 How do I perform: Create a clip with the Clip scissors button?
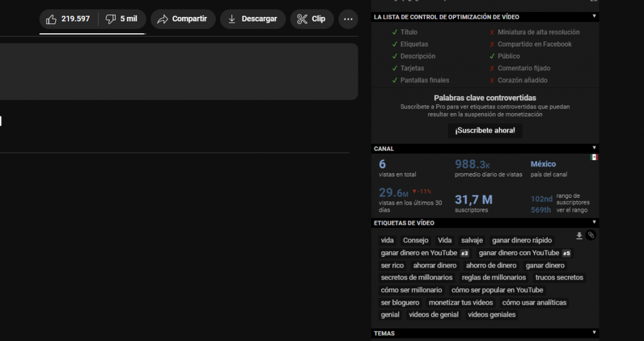[x=312, y=19]
